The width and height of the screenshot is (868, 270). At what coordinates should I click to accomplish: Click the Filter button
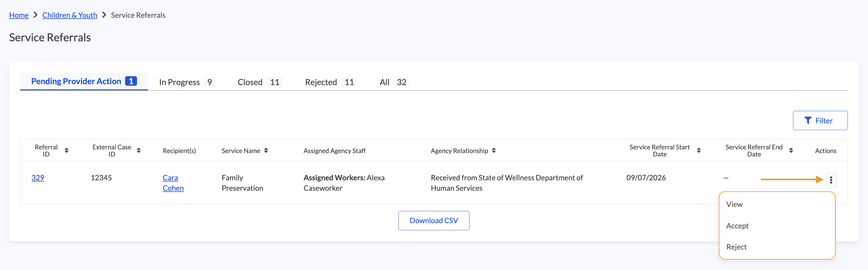click(x=820, y=120)
